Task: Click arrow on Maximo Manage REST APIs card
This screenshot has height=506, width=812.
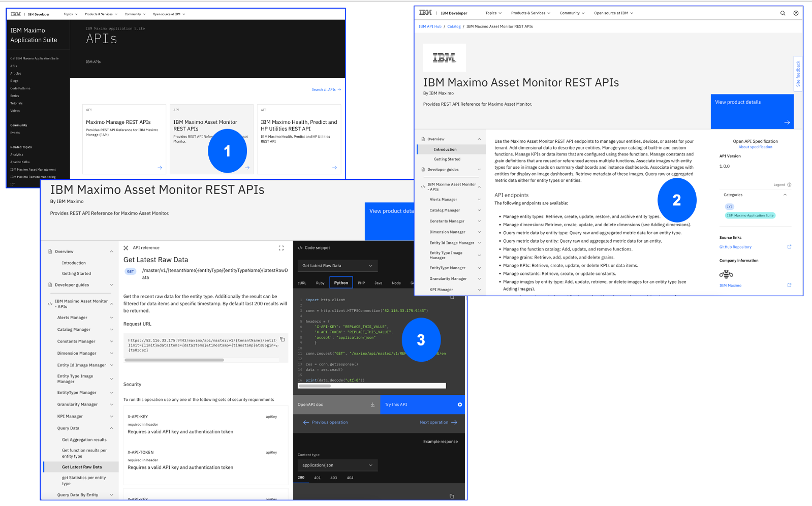Action: click(160, 168)
